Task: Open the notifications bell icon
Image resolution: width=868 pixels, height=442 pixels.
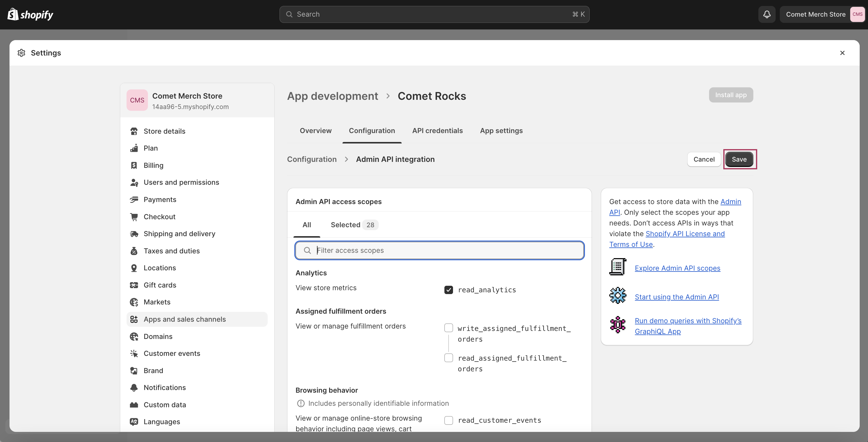Action: click(x=767, y=15)
